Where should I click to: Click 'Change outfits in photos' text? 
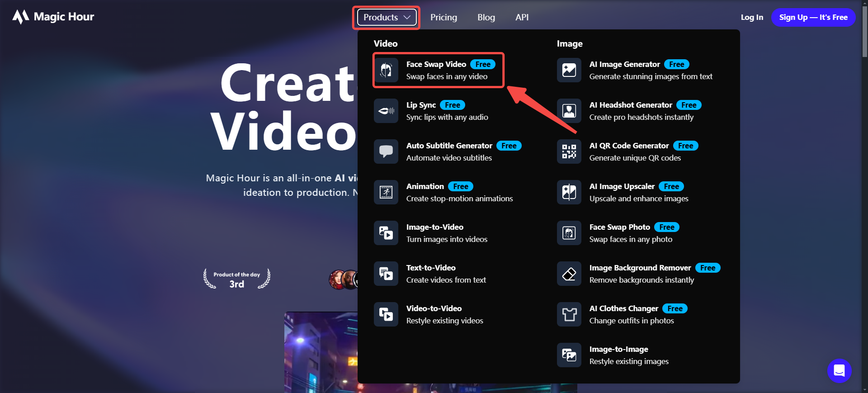coord(632,321)
